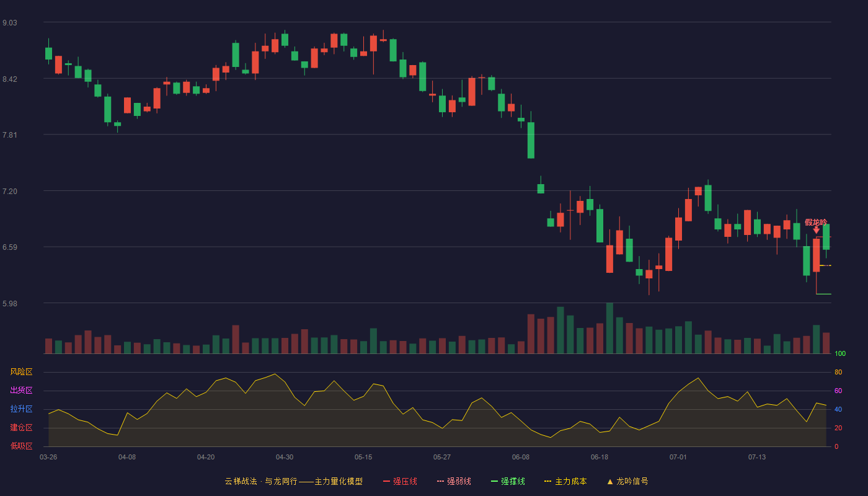The height and width of the screenshot is (496, 868).
Task: Click the 07-13 date label
Action: pyautogui.click(x=757, y=457)
